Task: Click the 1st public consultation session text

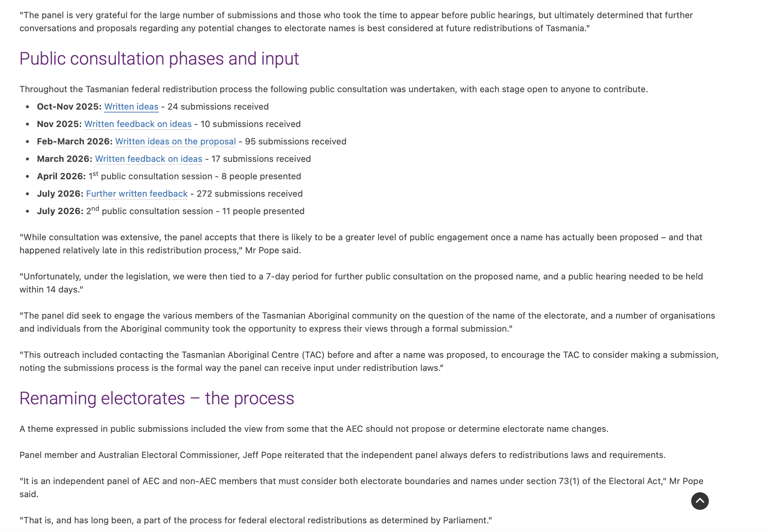Action: pos(150,176)
